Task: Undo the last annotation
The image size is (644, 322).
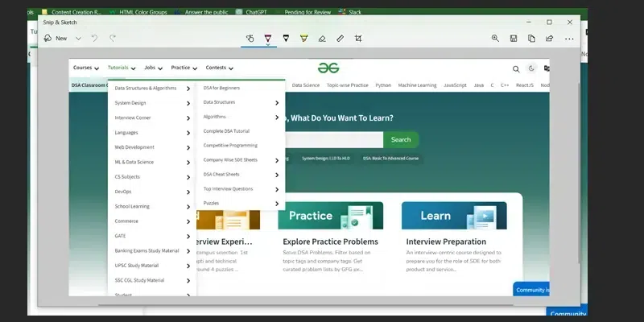Action: [x=94, y=38]
